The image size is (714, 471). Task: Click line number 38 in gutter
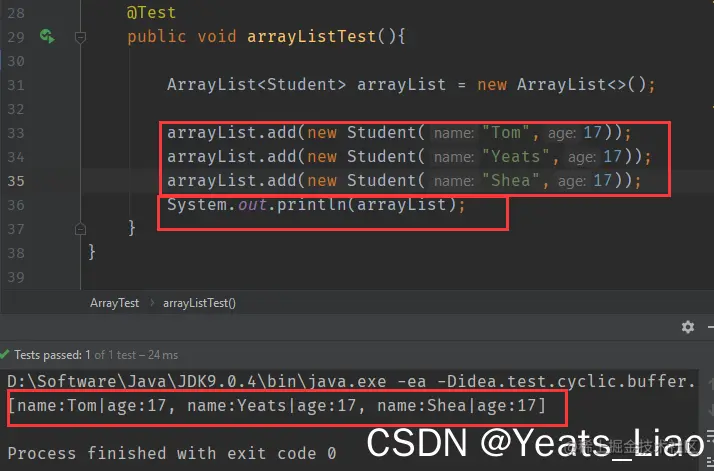coord(16,253)
